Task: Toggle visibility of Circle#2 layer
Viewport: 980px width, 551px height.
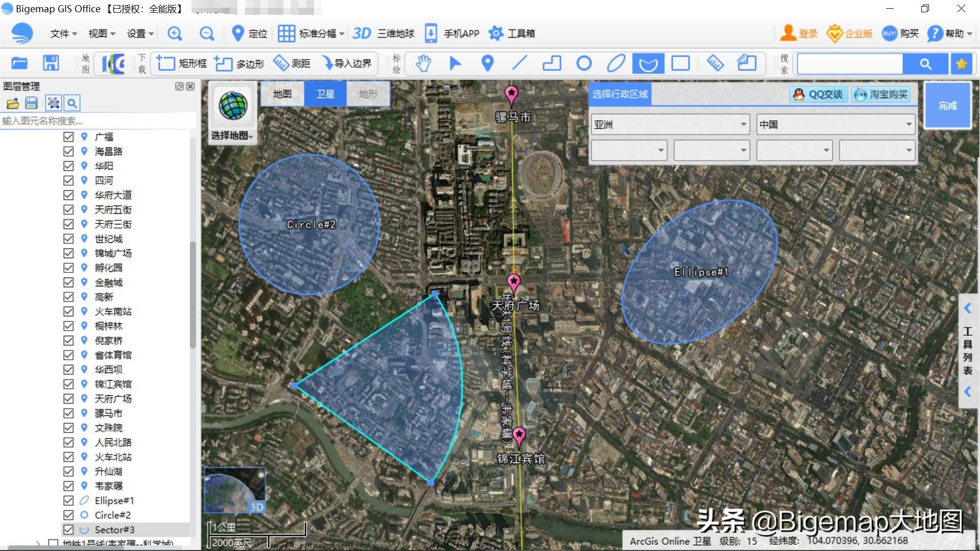Action: tap(69, 515)
